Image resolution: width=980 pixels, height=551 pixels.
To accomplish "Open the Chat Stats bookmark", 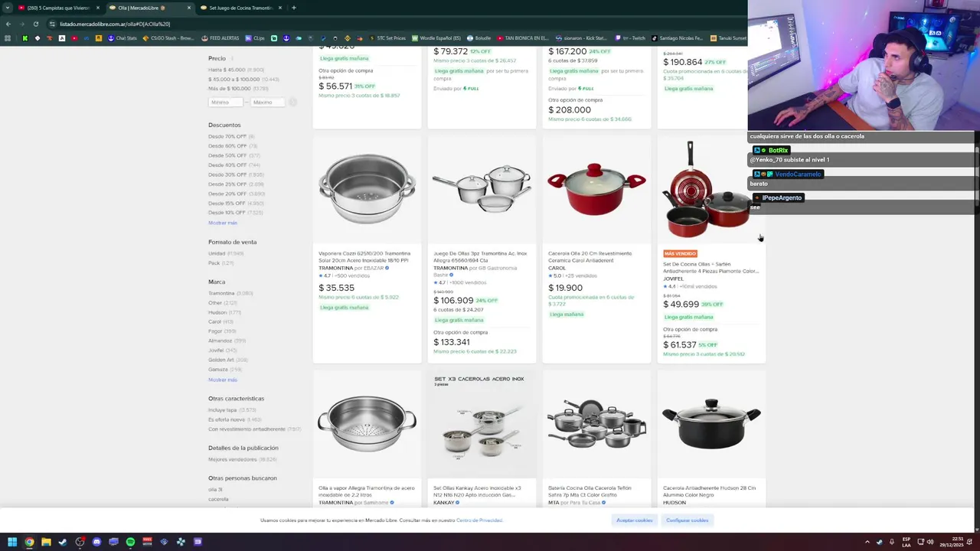I will tap(122, 38).
